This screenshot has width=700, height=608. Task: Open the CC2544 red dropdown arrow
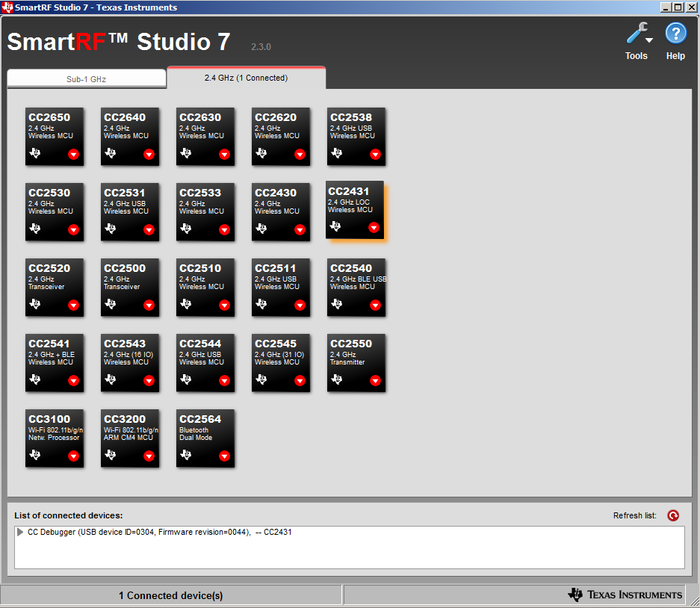[225, 381]
